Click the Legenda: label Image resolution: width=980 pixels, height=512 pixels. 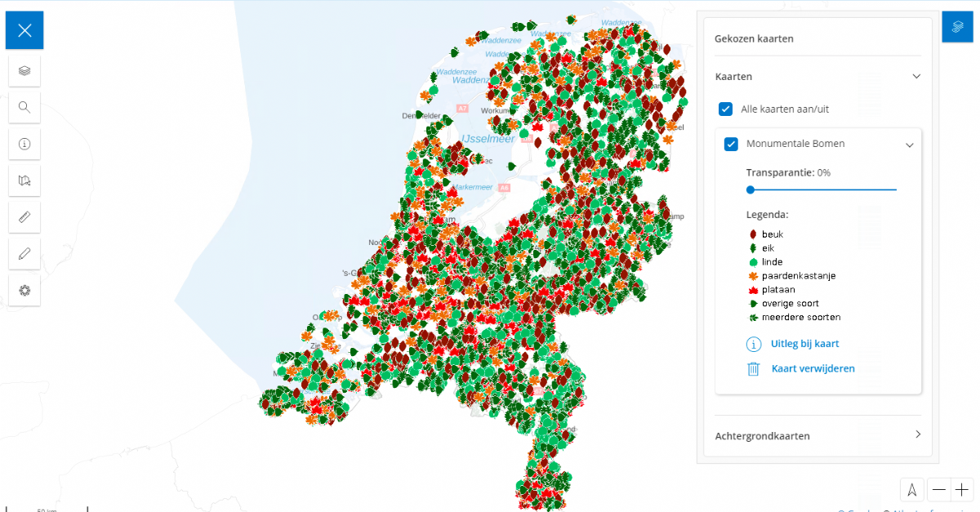(767, 215)
